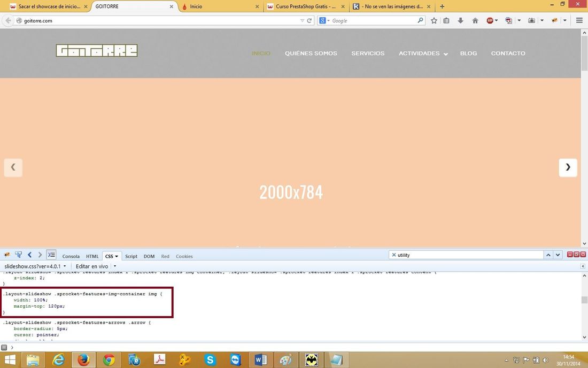Open the Firebug HTML tab
Screen dimensions: 588x368
click(x=92, y=256)
